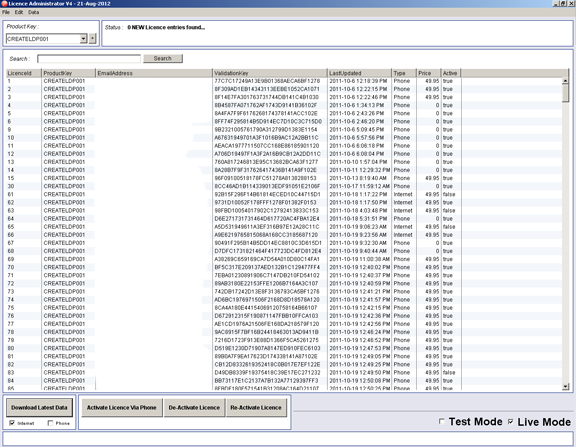Click the De-Activate Licence button
This screenshot has width=576, height=447.
[x=194, y=407]
